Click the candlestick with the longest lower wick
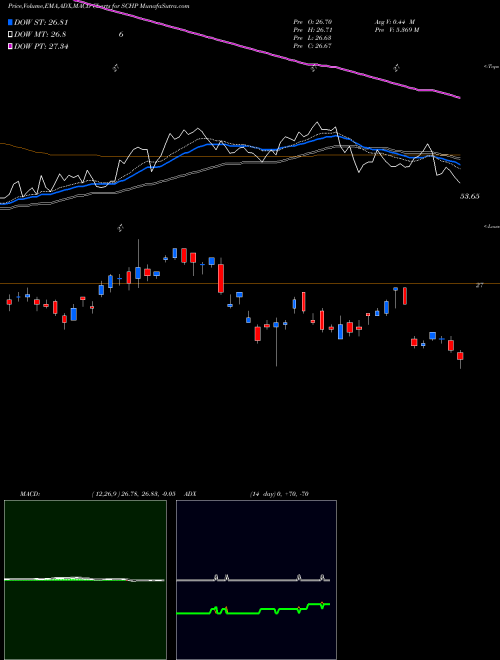Screen dimensions: 500x660 tap(276, 325)
